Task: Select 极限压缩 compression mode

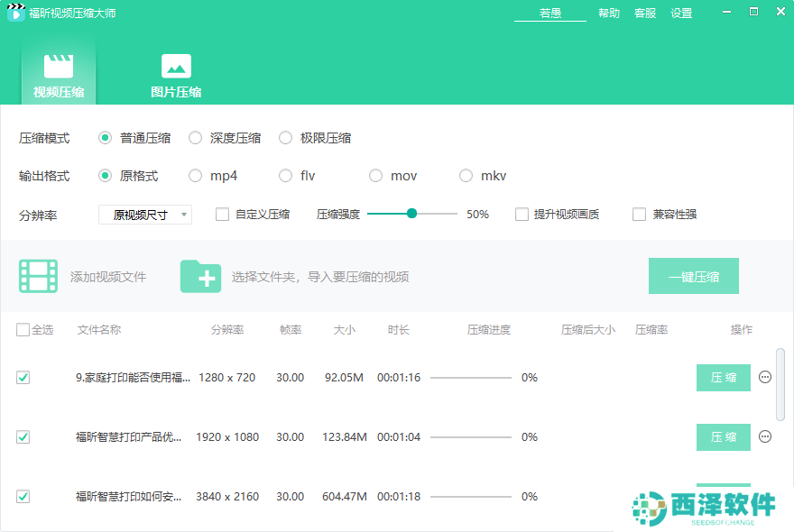Action: (285, 138)
